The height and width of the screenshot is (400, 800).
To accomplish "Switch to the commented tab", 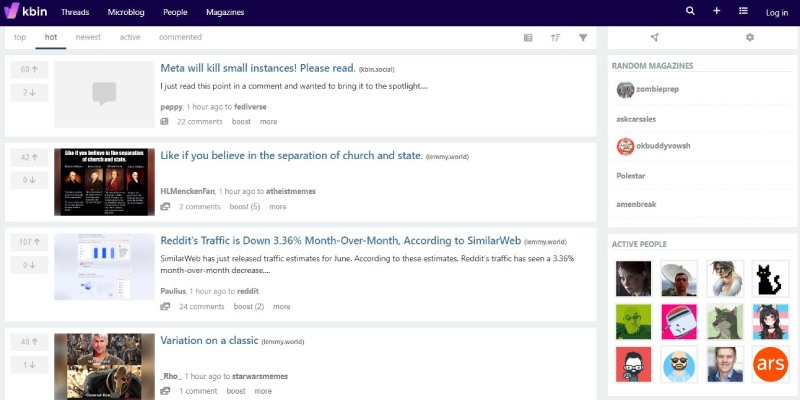I will (180, 37).
